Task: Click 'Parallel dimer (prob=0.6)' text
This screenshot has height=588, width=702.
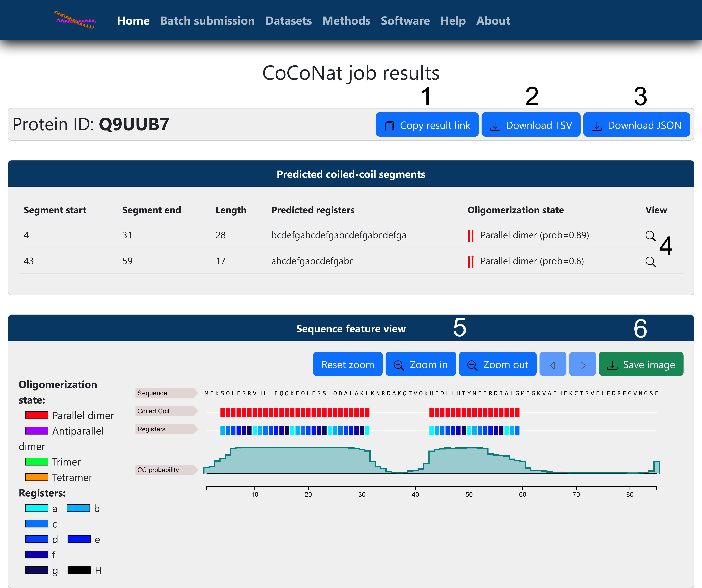Action: [x=532, y=261]
